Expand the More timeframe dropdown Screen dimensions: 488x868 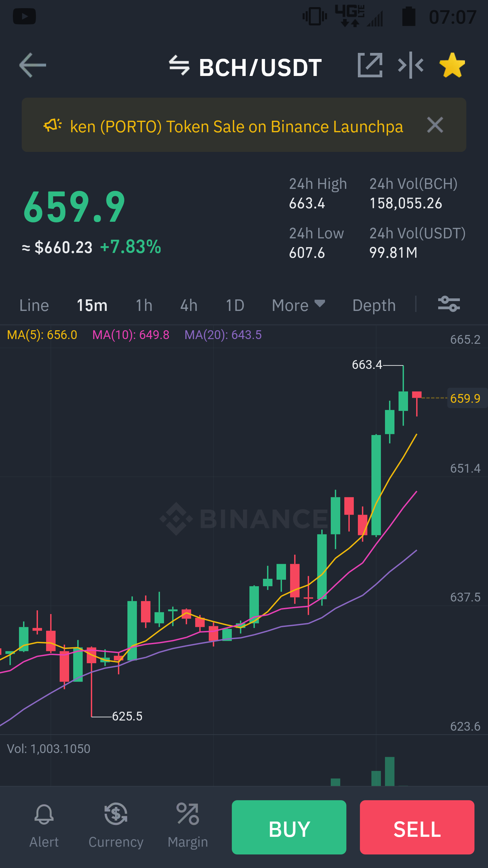click(298, 305)
